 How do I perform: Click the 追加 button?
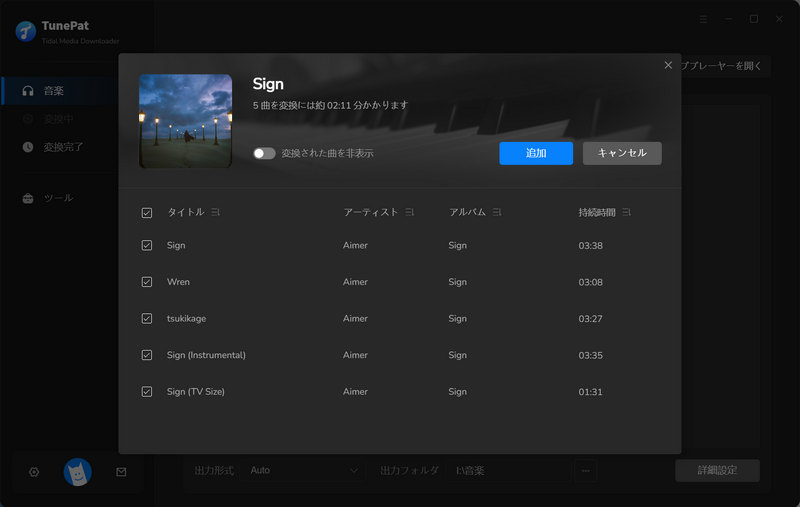coord(536,153)
